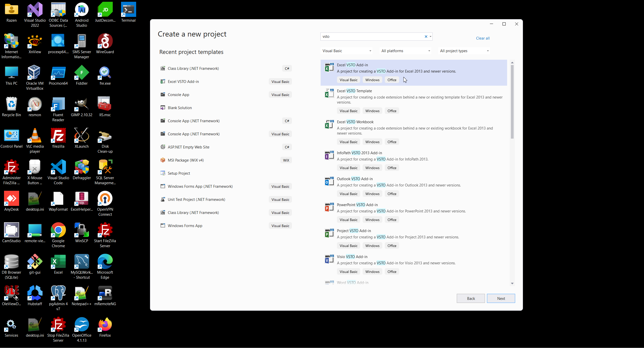Expand the All platforms filter

click(x=405, y=51)
